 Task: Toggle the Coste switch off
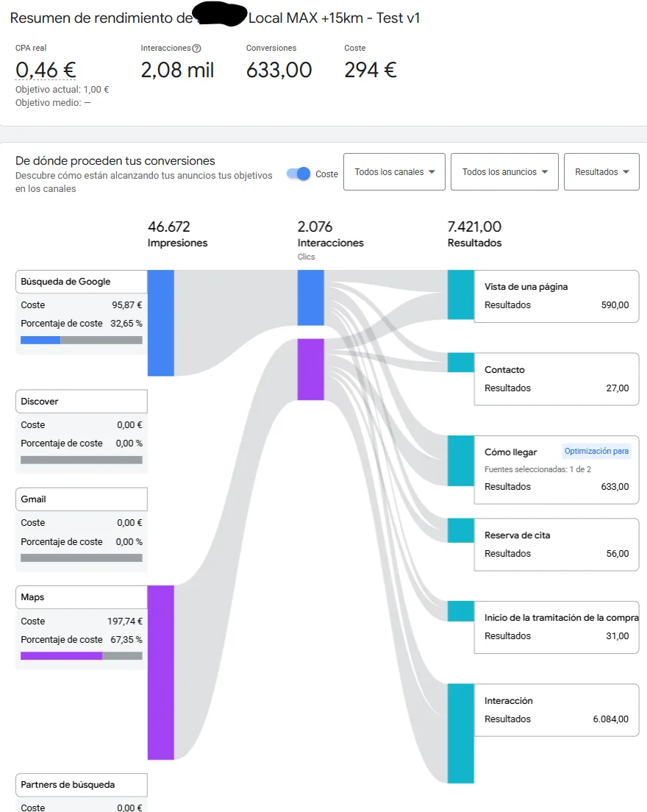tap(299, 174)
